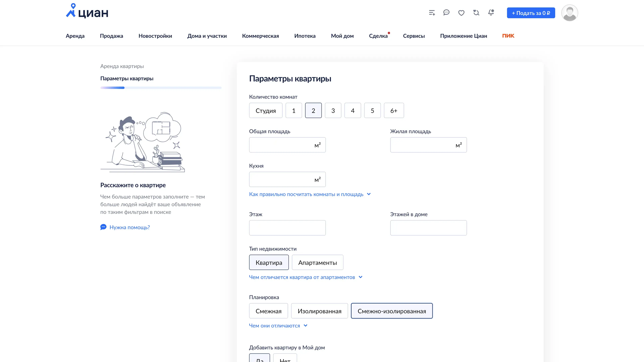Image resolution: width=644 pixels, height=362 pixels.
Task: Open the listing comparison icon
Action: click(x=432, y=13)
